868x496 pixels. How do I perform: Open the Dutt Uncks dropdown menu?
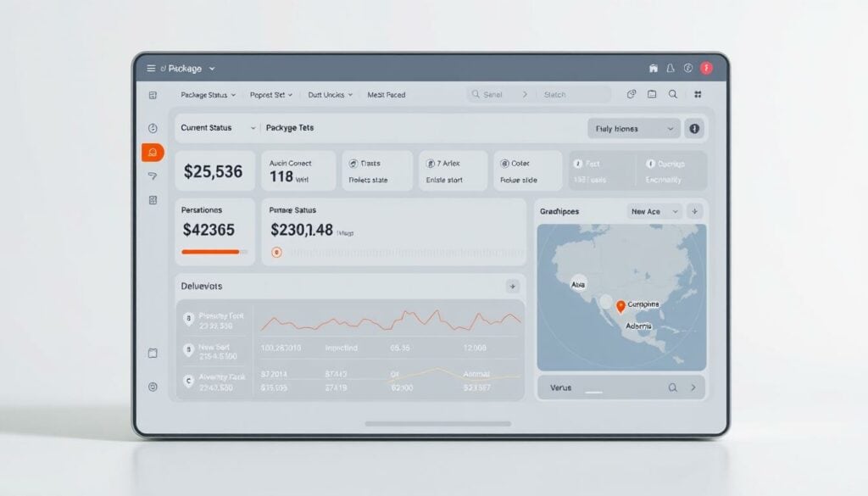(x=331, y=95)
